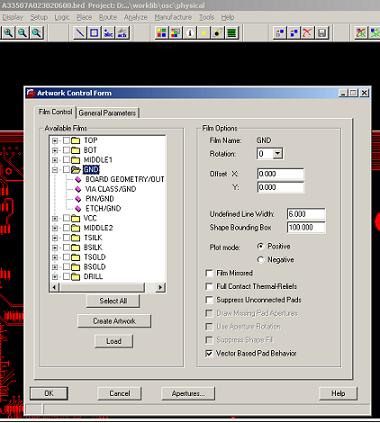The width and height of the screenshot is (380, 423).
Task: Enable the Film Mirrored checkbox
Action: (x=209, y=273)
